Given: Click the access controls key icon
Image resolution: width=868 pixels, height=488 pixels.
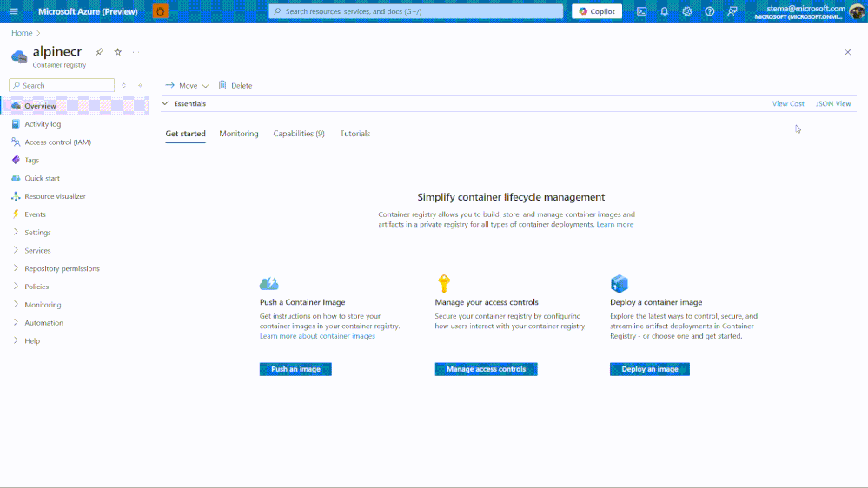Looking at the screenshot, I should click(x=444, y=283).
